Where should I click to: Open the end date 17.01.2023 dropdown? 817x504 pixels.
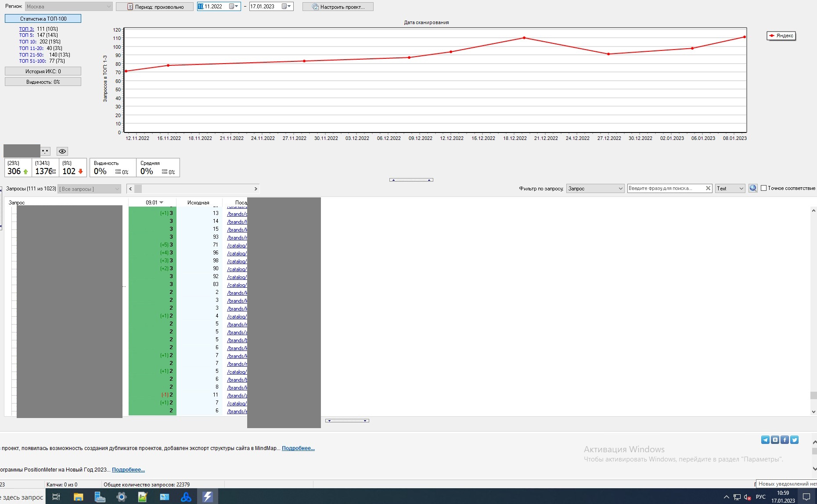[x=289, y=7]
